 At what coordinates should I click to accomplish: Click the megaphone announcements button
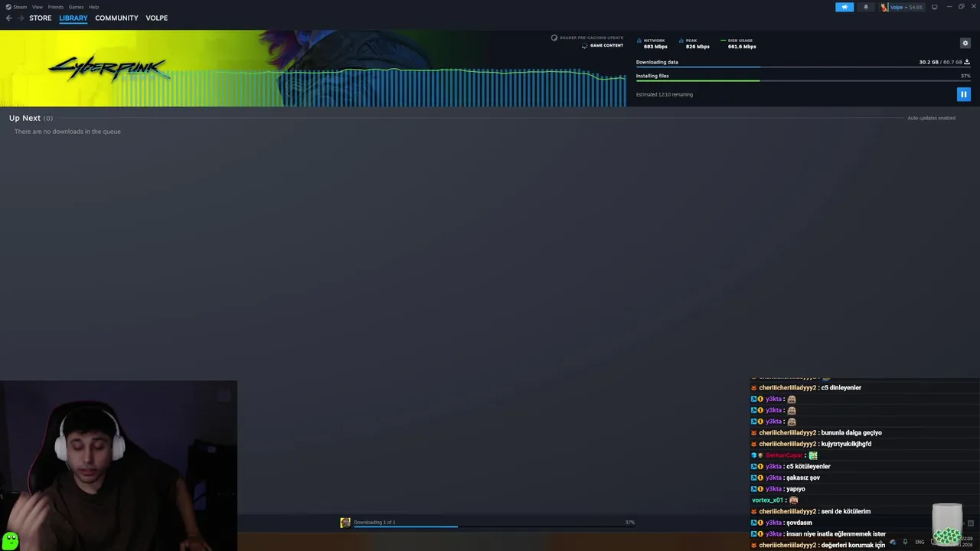844,7
